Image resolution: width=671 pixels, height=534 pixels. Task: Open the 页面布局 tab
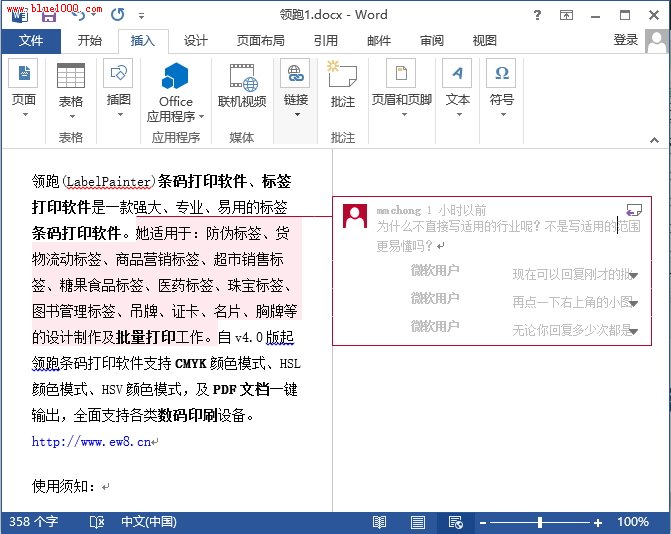(x=261, y=41)
